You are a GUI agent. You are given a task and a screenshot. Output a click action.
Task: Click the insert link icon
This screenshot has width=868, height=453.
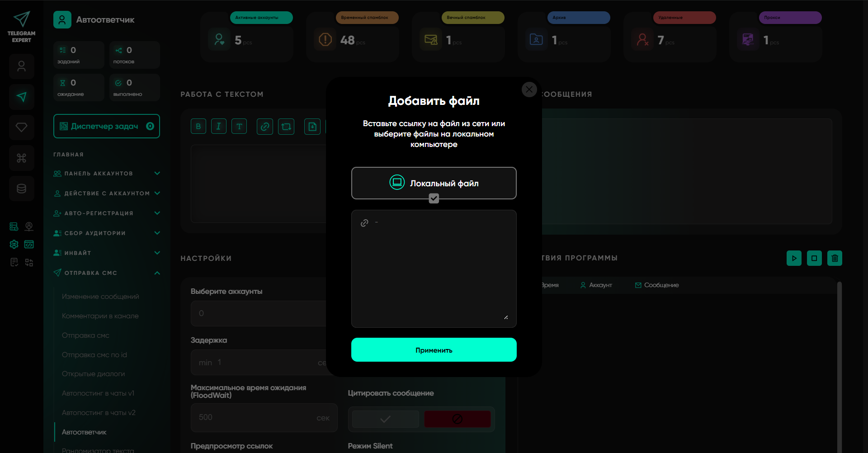click(x=265, y=127)
